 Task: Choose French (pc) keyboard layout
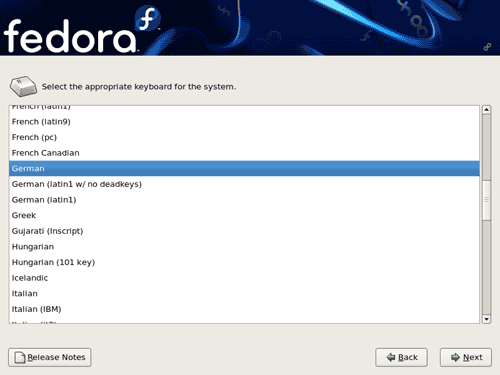[244, 137]
